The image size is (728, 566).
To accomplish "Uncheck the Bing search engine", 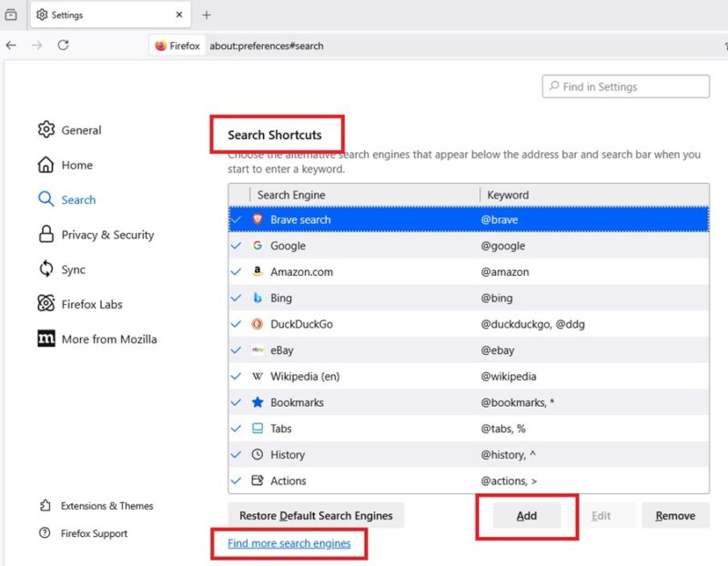I will tap(236, 298).
